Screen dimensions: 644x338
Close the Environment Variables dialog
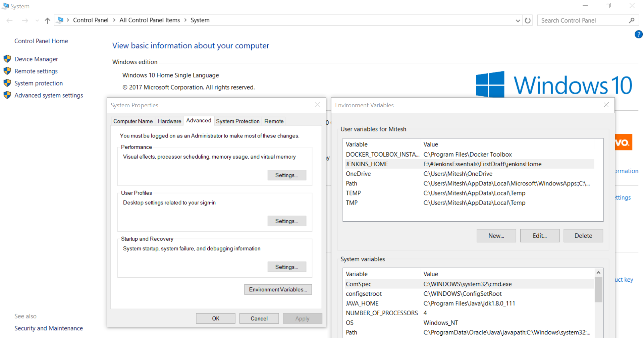click(x=606, y=105)
